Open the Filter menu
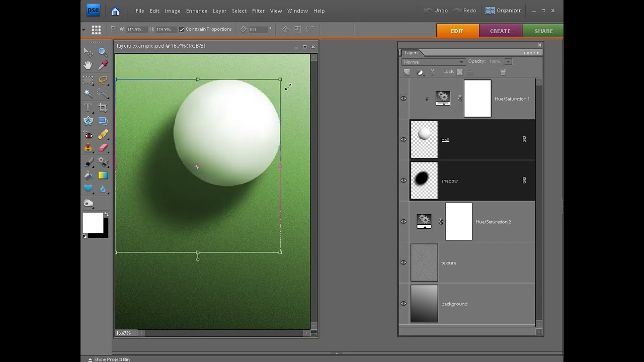Screen dimensions: 644x362 click(259, 11)
